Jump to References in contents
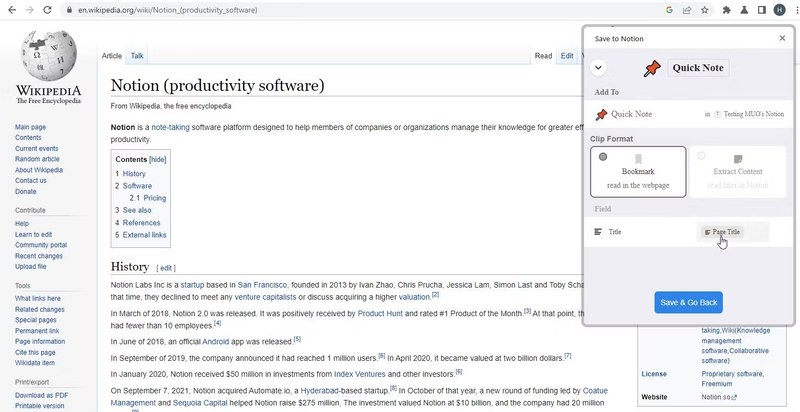Image resolution: width=800 pixels, height=412 pixels. [141, 223]
